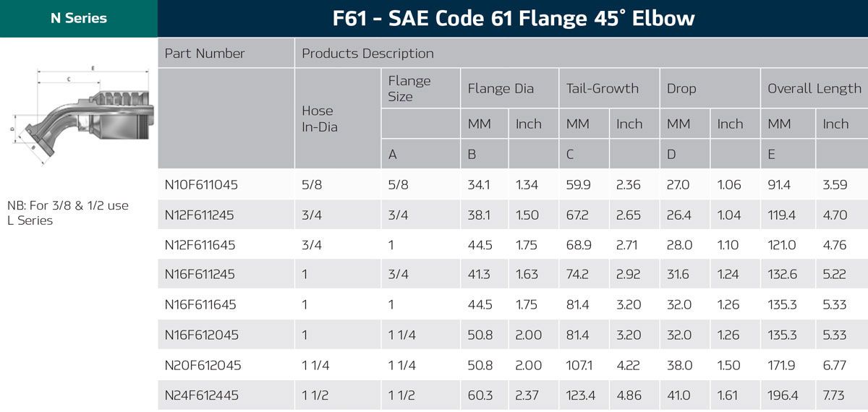Select the N12F611645 part row
Viewport: 868px width, 412px height.
(200, 245)
